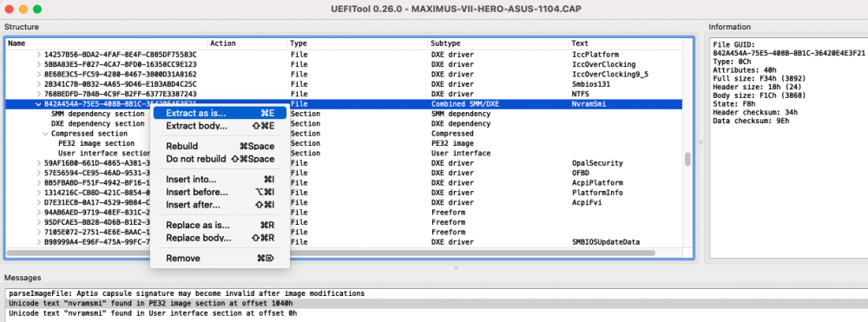The width and height of the screenshot is (868, 322).
Task: Click the AcpiFvi text cell
Action: (587, 202)
